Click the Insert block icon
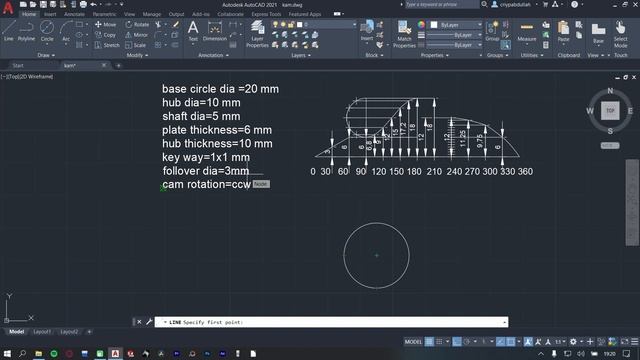 (367, 31)
